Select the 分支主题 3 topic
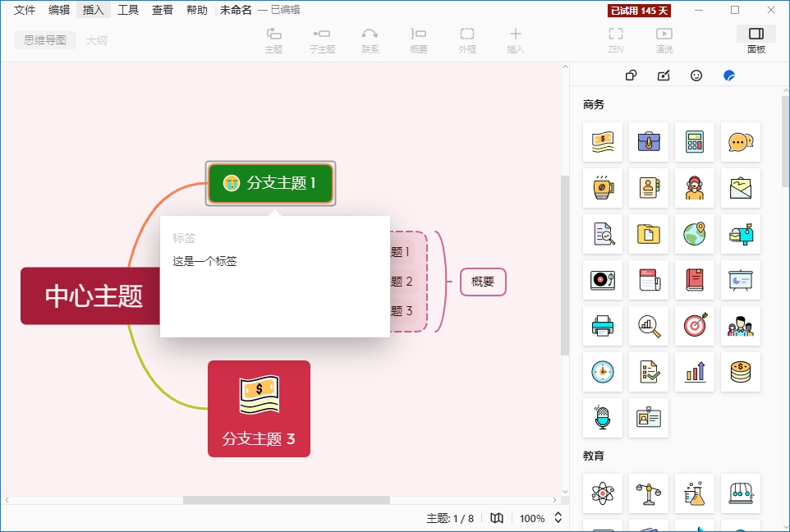The width and height of the screenshot is (790, 532). (259, 409)
